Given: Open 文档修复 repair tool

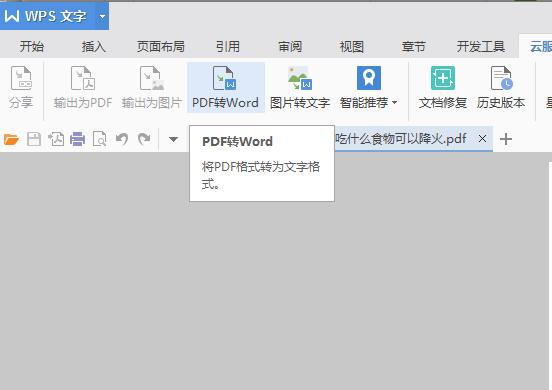Looking at the screenshot, I should point(443,87).
